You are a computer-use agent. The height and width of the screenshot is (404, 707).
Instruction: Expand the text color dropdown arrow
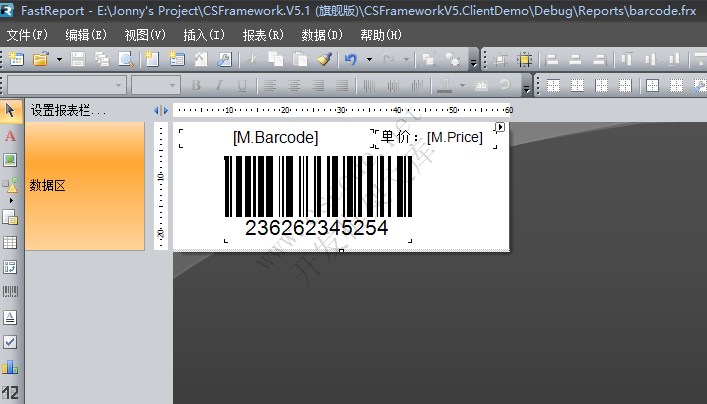click(462, 85)
